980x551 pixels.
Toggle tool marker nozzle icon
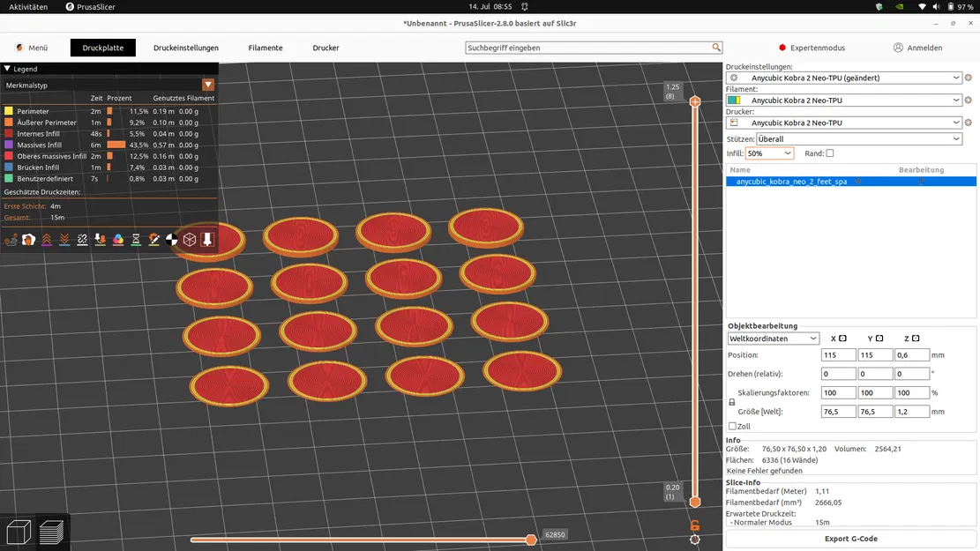point(207,240)
